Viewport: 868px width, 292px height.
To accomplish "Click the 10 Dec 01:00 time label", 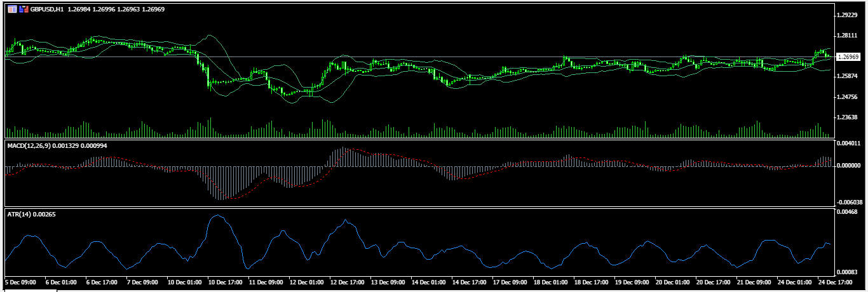I will pos(184,281).
